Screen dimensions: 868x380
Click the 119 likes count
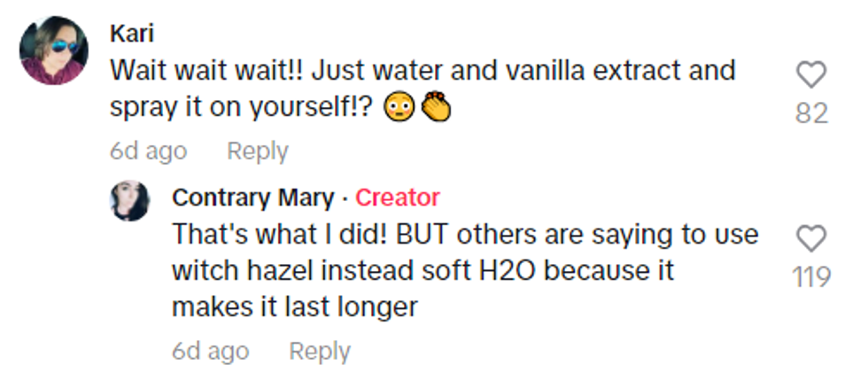(811, 277)
